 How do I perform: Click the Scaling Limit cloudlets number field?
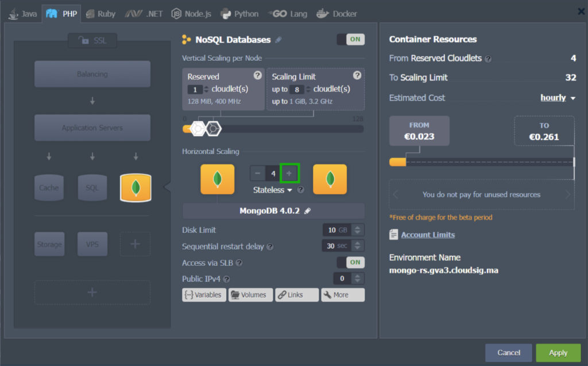pyautogui.click(x=297, y=89)
